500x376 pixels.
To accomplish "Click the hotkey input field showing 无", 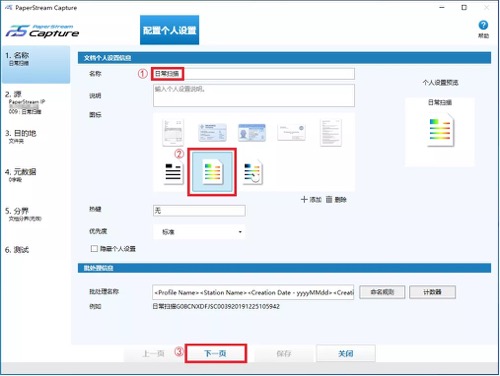I will click(x=199, y=210).
